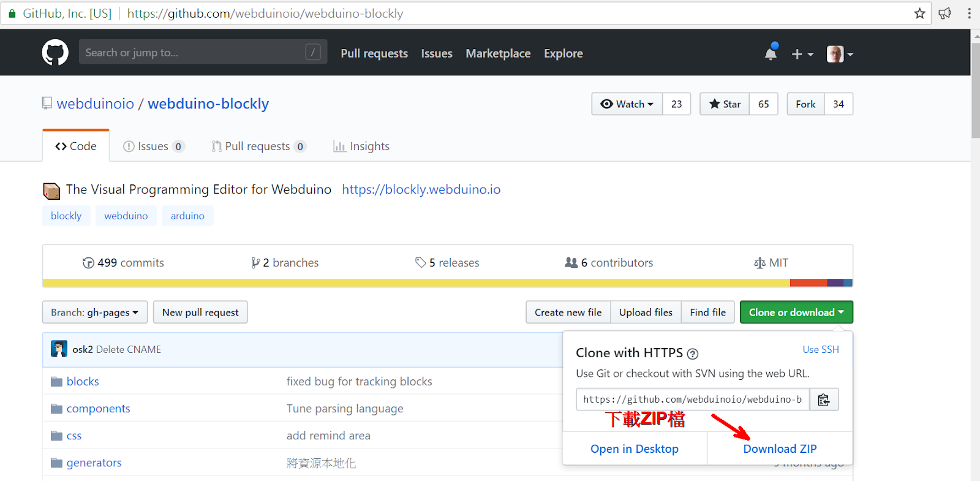Click the generators folder icon
This screenshot has width=980, height=481.
(56, 463)
